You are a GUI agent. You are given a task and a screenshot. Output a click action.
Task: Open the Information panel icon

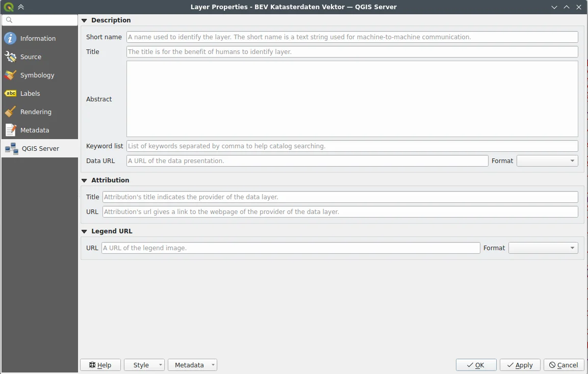(x=10, y=38)
